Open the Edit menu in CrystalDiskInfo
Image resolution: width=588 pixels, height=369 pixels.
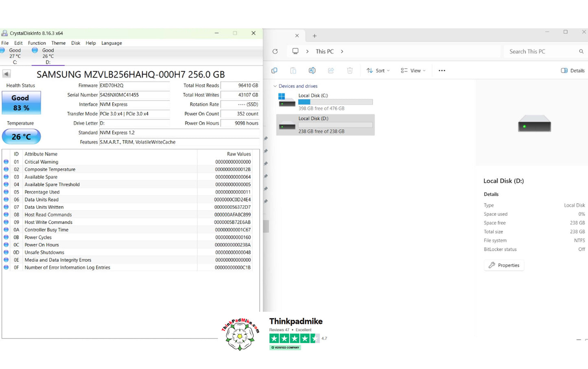18,43
